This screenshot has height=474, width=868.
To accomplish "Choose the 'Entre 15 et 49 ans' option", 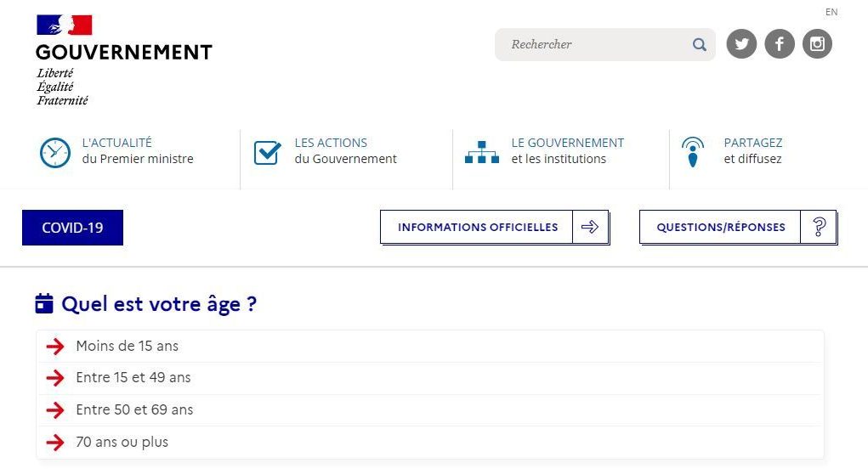I will 133,377.
